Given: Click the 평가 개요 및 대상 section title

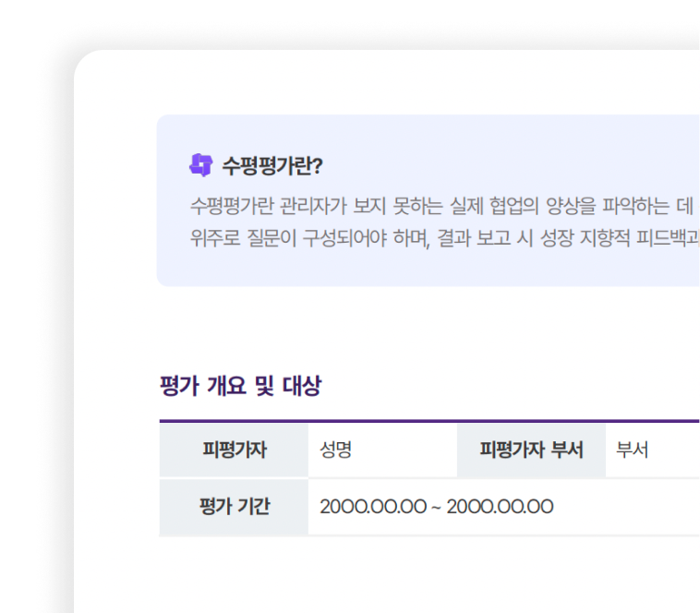Looking at the screenshot, I should (241, 386).
